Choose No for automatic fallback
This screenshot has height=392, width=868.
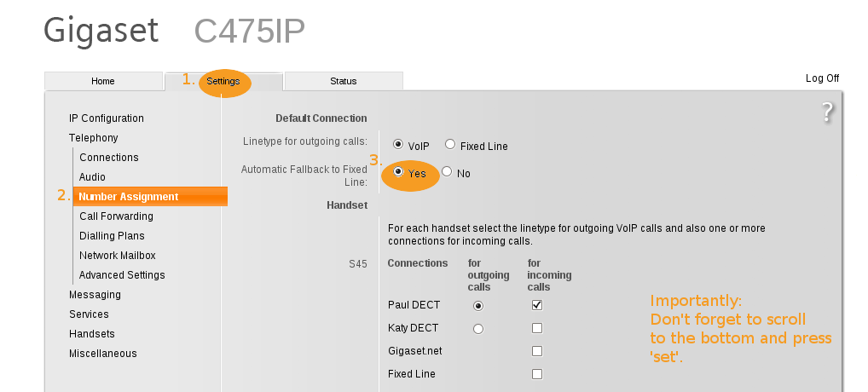pyautogui.click(x=447, y=171)
